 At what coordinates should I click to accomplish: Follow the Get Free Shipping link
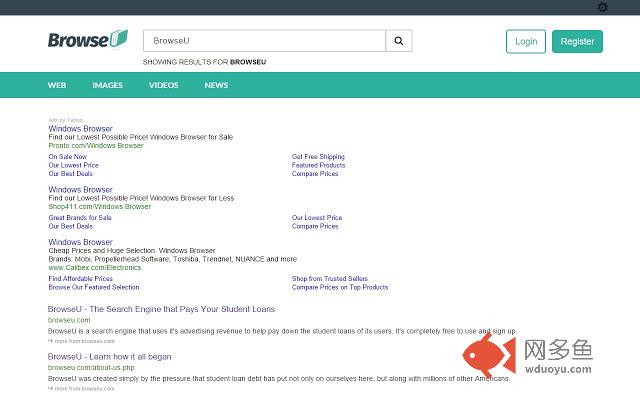[318, 157]
